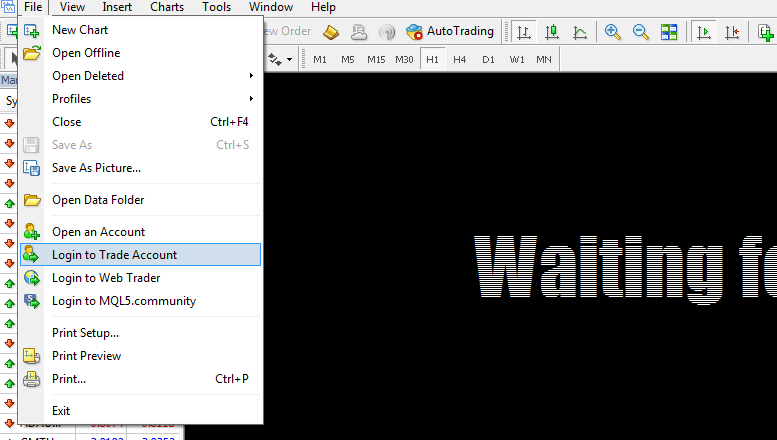The image size is (777, 440).
Task: Click the trading terminal toolbar icon beside MetaEditor
Action: (359, 32)
